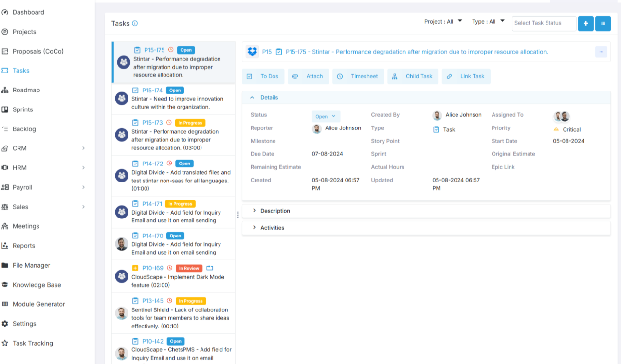Click the Child Task button
The height and width of the screenshot is (364, 621).
point(413,76)
